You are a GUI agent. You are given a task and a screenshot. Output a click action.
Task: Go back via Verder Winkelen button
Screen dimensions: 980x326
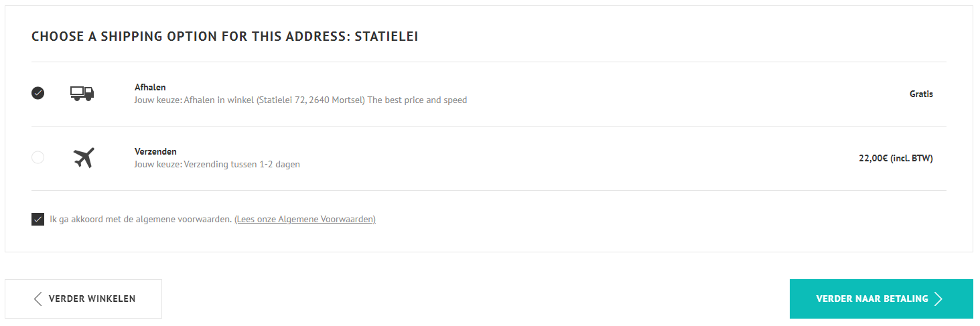[84, 299]
